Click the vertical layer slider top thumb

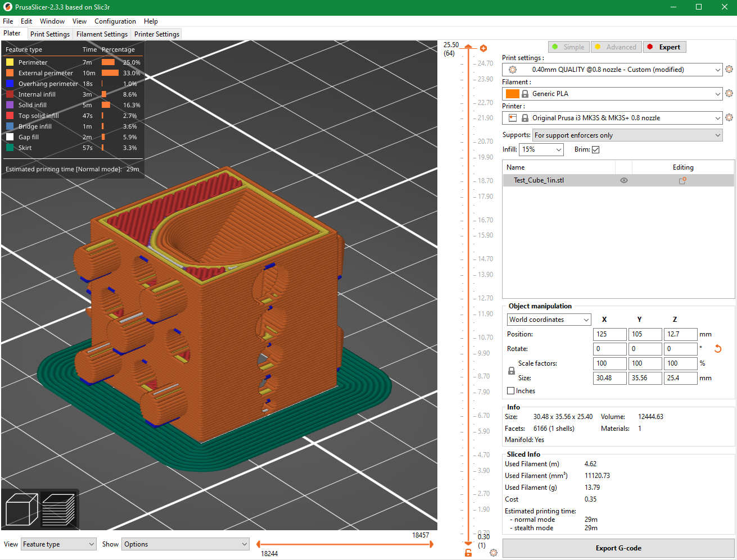pyautogui.click(x=468, y=48)
